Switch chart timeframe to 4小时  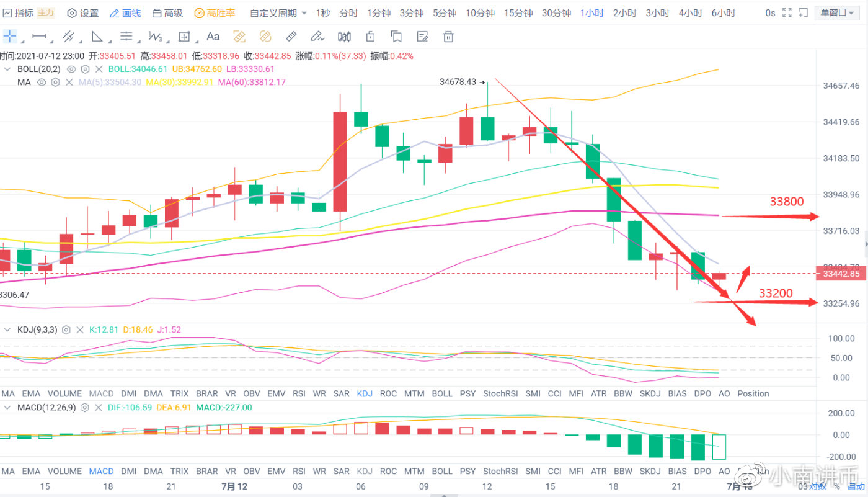pos(690,12)
